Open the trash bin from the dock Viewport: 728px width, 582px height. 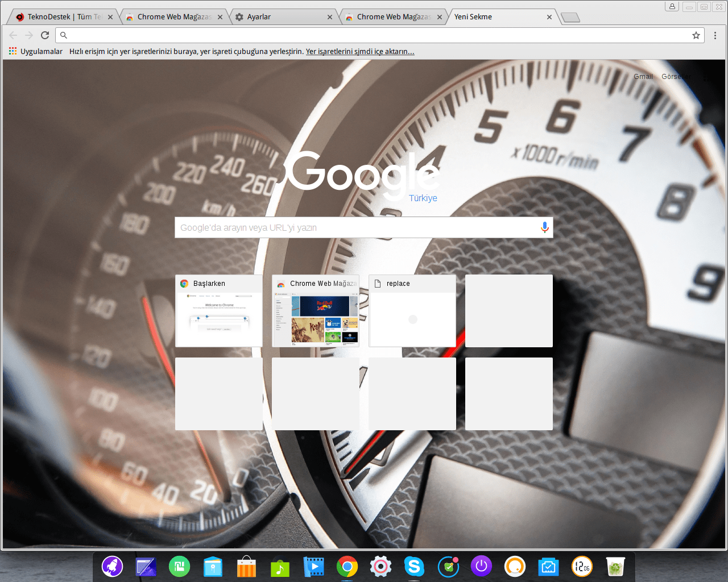pos(615,566)
